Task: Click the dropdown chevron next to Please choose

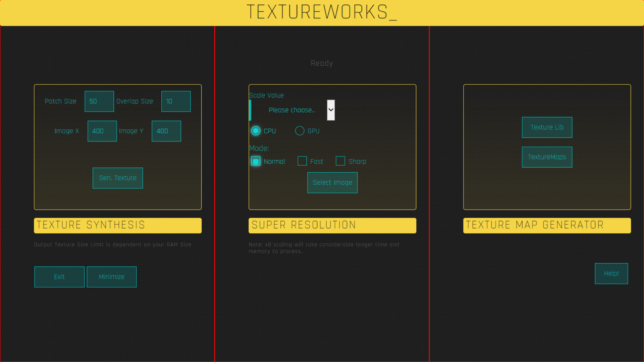Action: coord(330,110)
